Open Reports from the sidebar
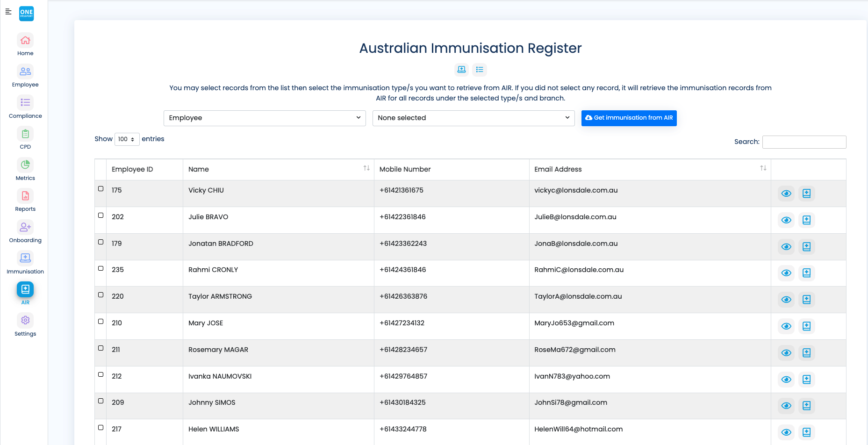This screenshot has height=445, width=868. coord(25,201)
